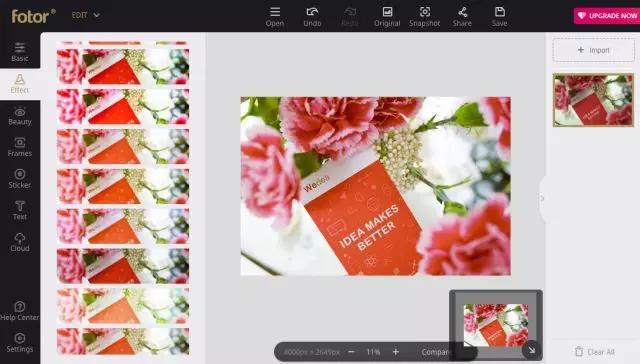Show the Original image
The width and height of the screenshot is (640, 364).
[x=387, y=16]
